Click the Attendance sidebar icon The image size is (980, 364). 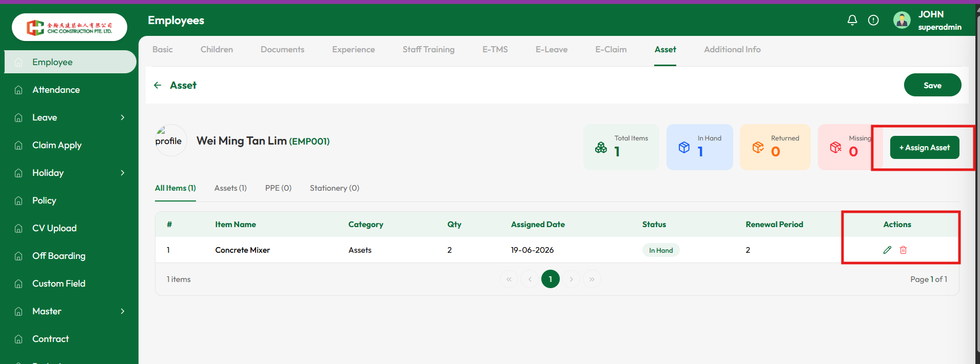[18, 90]
